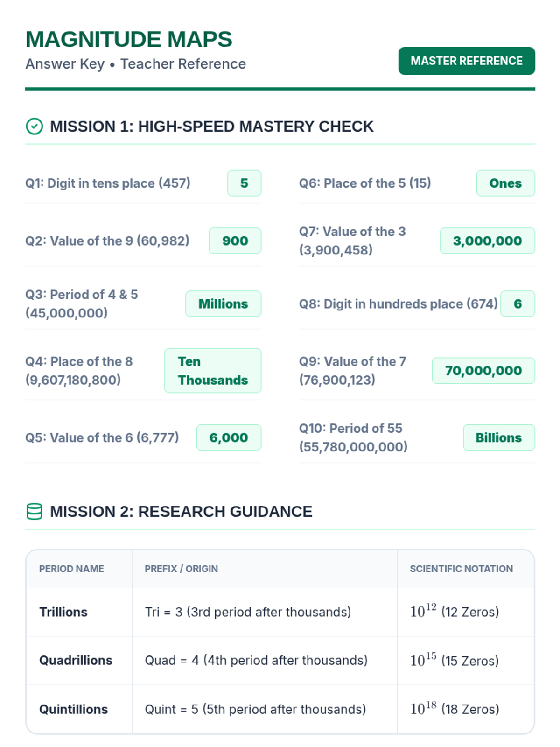560x747 pixels.
Task: Click the Ten Thousands answer box
Action: [213, 371]
